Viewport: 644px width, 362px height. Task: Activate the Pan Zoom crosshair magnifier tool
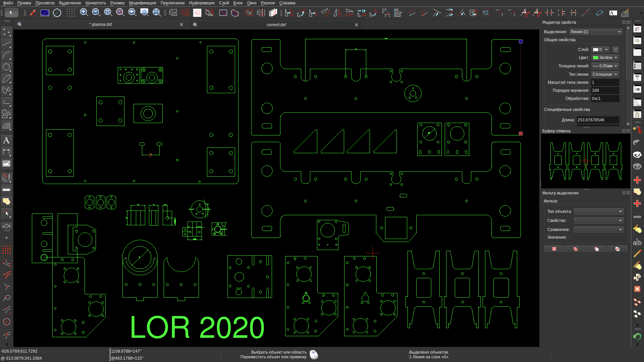click(x=156, y=13)
